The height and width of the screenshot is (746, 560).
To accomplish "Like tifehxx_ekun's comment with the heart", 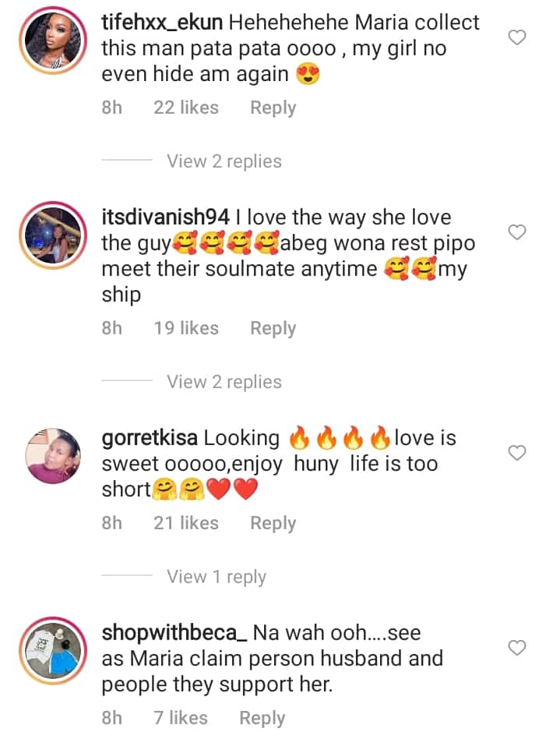I will tap(516, 37).
